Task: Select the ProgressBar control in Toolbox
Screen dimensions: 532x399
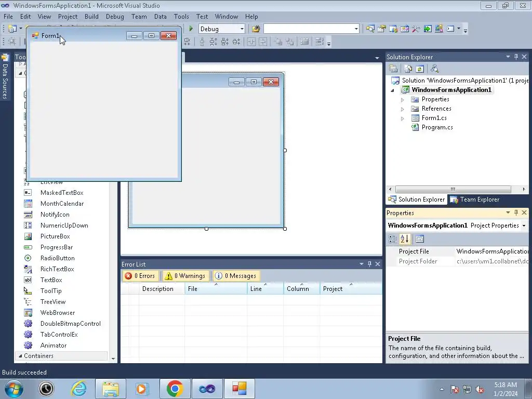Action: tap(56, 247)
